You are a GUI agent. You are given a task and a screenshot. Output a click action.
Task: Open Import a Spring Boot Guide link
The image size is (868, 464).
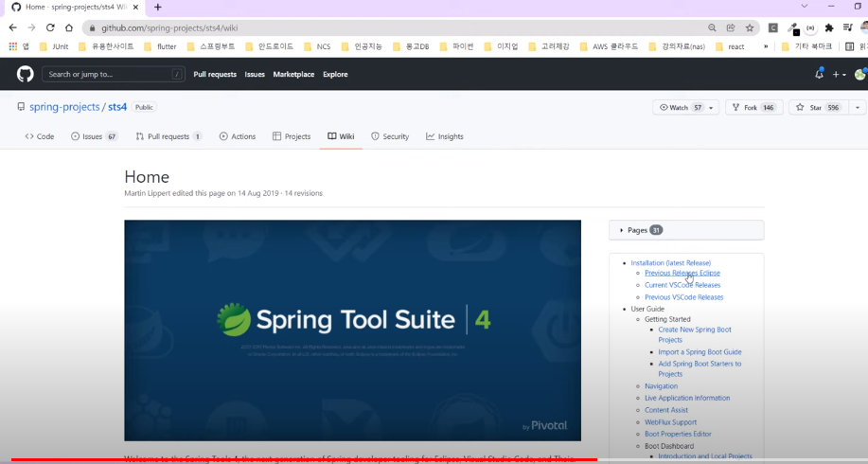pyautogui.click(x=700, y=352)
